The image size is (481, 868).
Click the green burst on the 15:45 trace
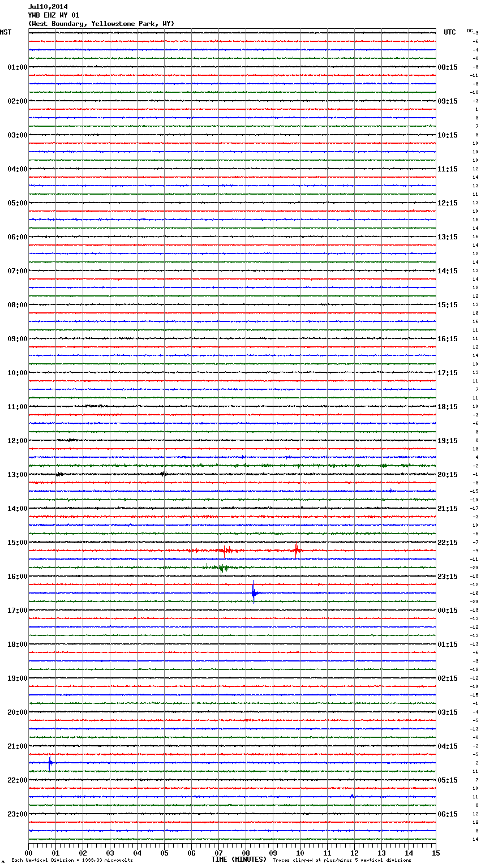(x=222, y=568)
